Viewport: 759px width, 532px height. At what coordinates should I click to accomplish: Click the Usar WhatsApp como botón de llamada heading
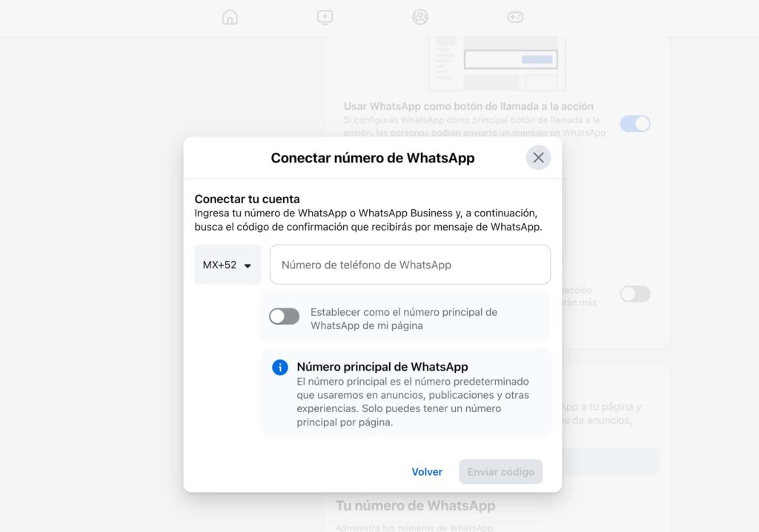coord(468,106)
